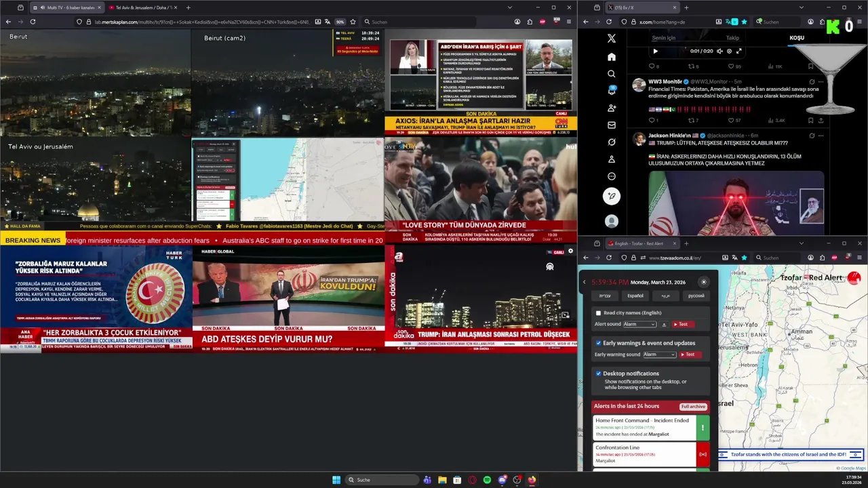Switch Tzofar language to עברית
868x488 pixels.
click(x=605, y=296)
